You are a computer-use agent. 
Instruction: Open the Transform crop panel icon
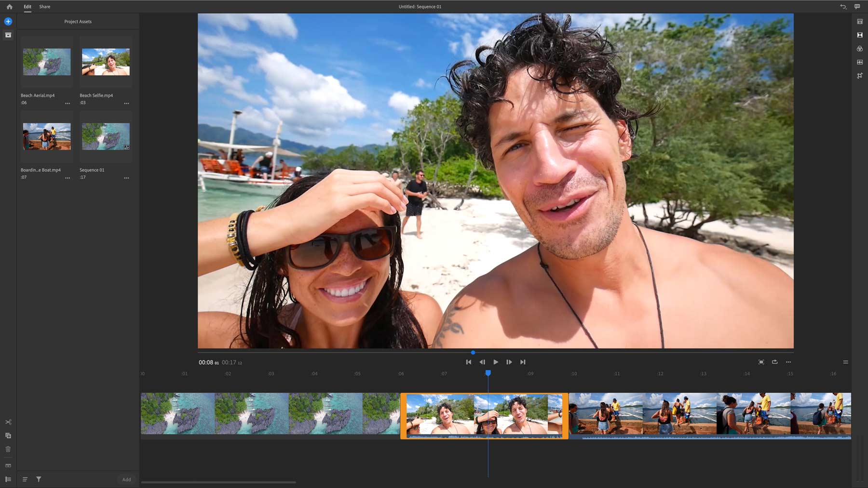[860, 76]
